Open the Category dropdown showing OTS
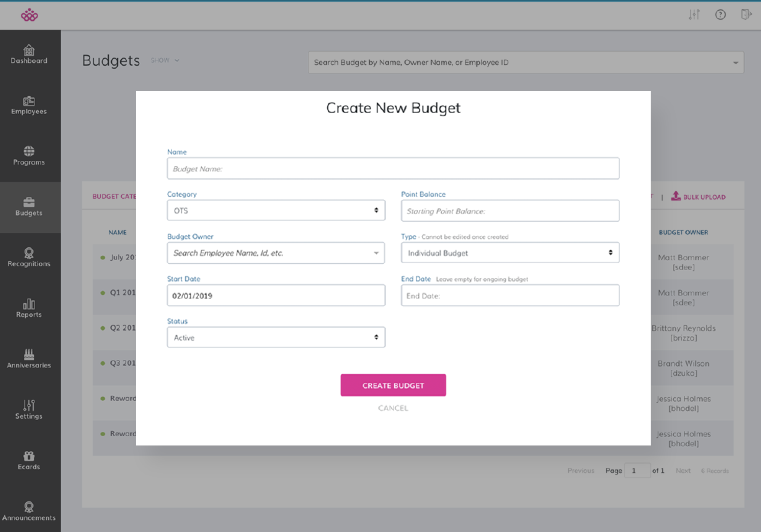Screen dimensions: 761x532 (x=276, y=210)
